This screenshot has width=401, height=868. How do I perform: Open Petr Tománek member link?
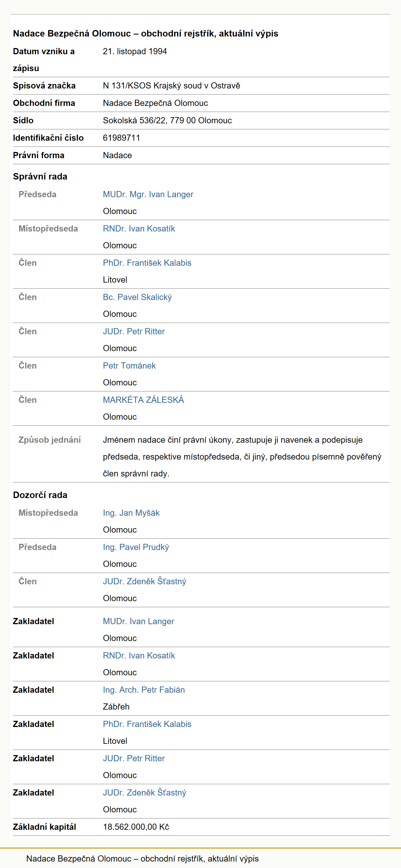click(129, 365)
